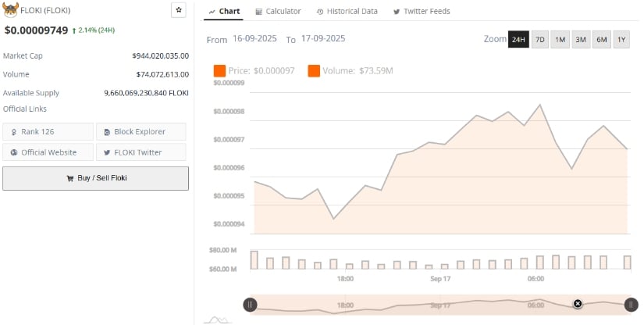
Task: Click the calculator icon in Calculator tab
Action: [258, 12]
